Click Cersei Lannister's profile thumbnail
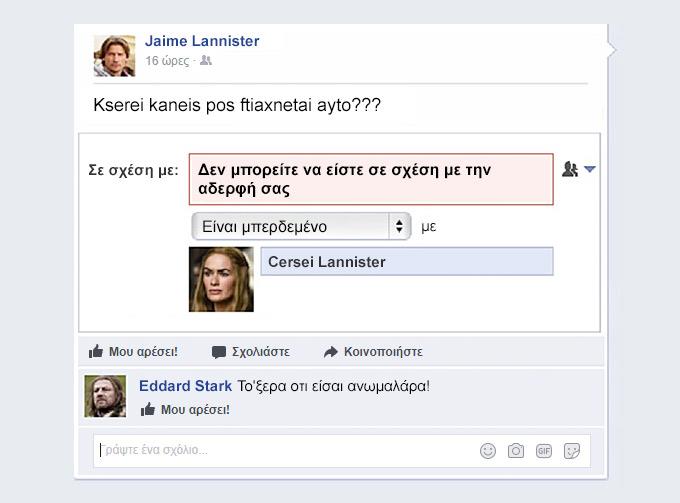The image size is (680, 503). click(x=221, y=279)
